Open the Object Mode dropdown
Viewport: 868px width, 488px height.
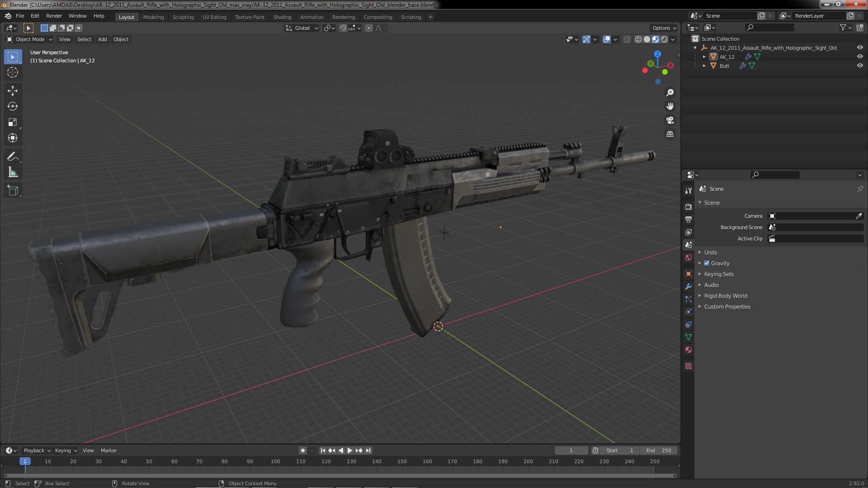coord(29,39)
